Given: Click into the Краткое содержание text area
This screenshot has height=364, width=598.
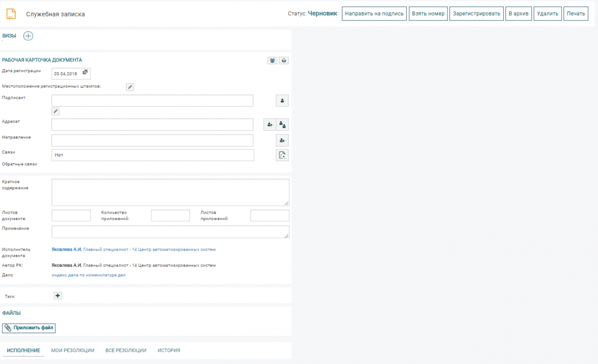Looking at the screenshot, I should 170,192.
